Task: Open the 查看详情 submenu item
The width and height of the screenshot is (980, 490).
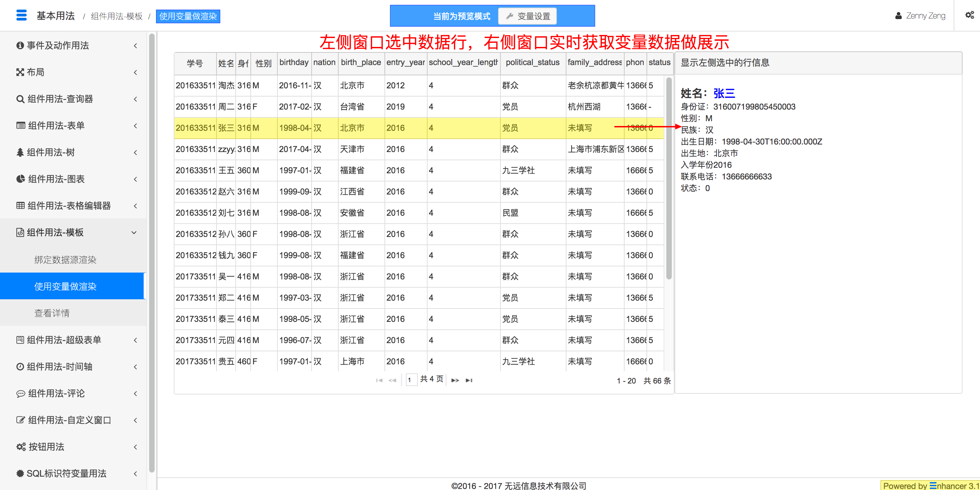Action: 52,313
